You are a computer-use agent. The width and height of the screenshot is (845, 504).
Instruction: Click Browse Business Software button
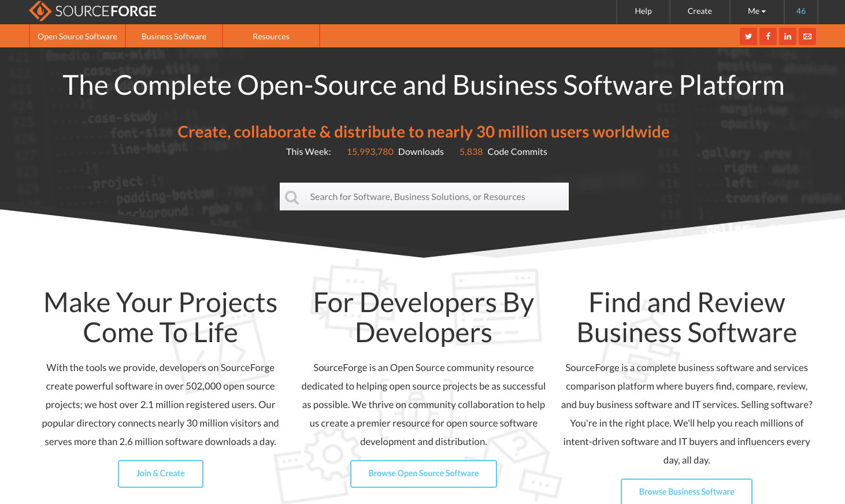pyautogui.click(x=687, y=492)
